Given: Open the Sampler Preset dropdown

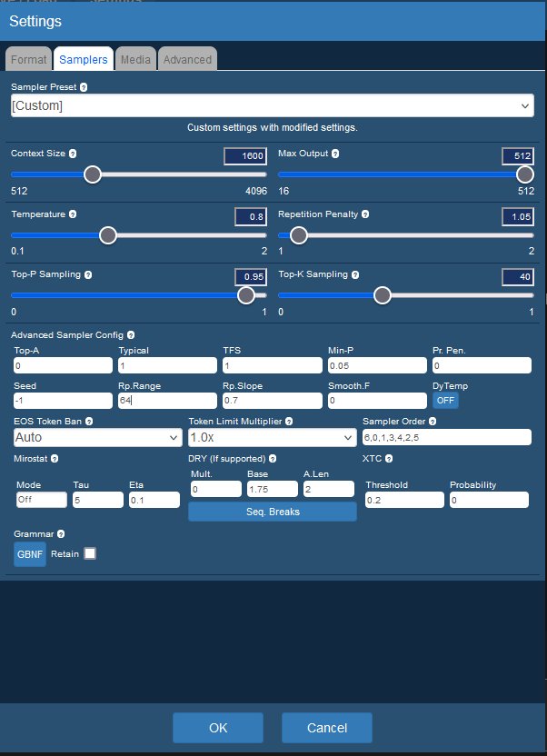Looking at the screenshot, I should tap(272, 106).
